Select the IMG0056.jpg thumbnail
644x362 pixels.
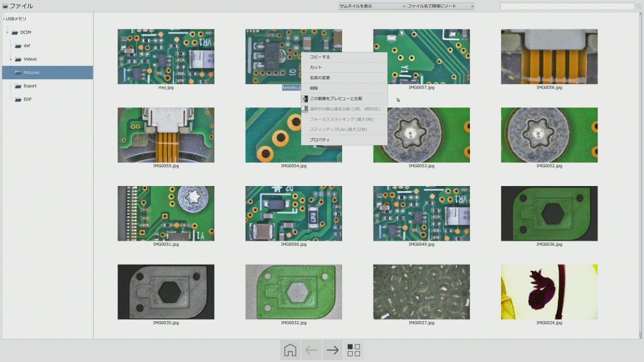549,57
